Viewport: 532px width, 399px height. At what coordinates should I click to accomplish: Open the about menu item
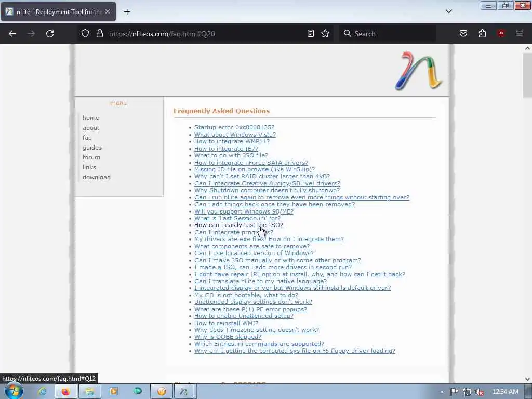tap(91, 128)
